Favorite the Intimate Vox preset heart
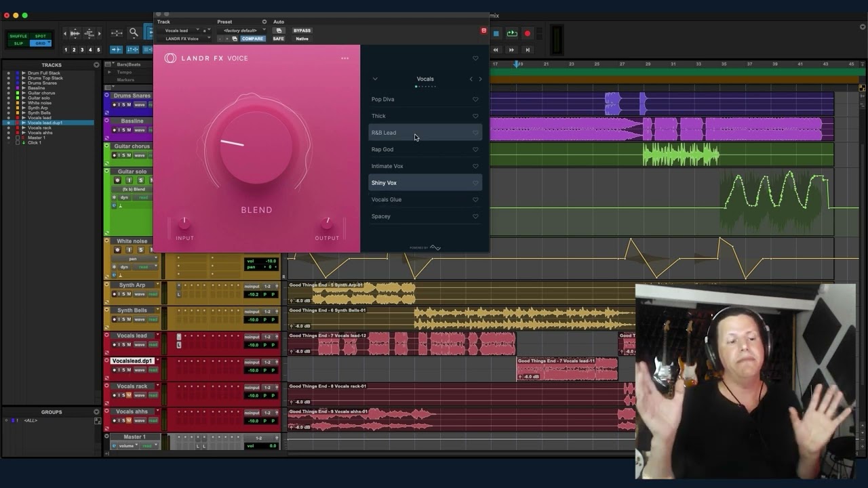 coord(475,166)
